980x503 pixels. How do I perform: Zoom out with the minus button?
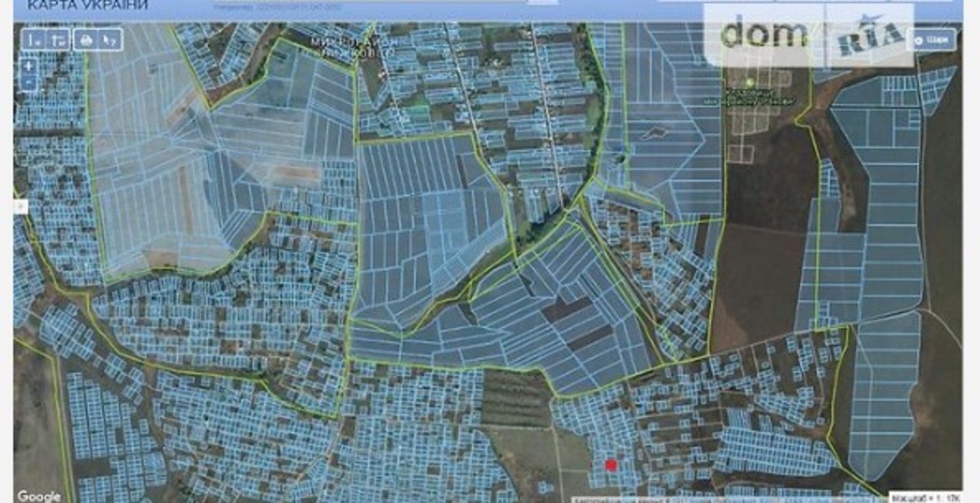(29, 82)
